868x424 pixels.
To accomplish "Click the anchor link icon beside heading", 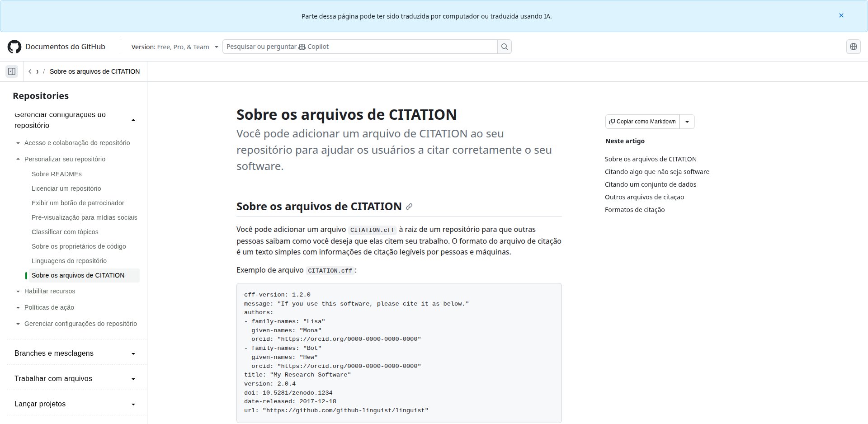I will pyautogui.click(x=409, y=207).
